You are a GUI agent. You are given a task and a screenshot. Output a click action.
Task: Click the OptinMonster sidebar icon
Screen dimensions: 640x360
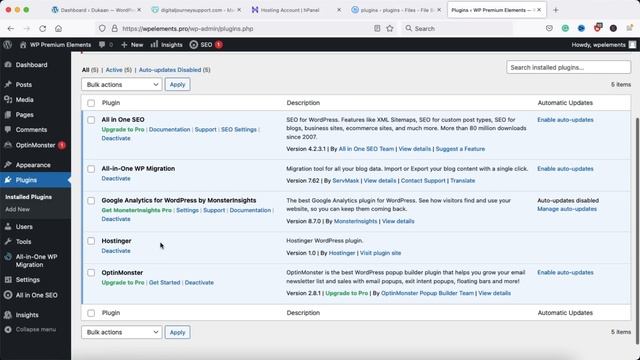point(8,145)
